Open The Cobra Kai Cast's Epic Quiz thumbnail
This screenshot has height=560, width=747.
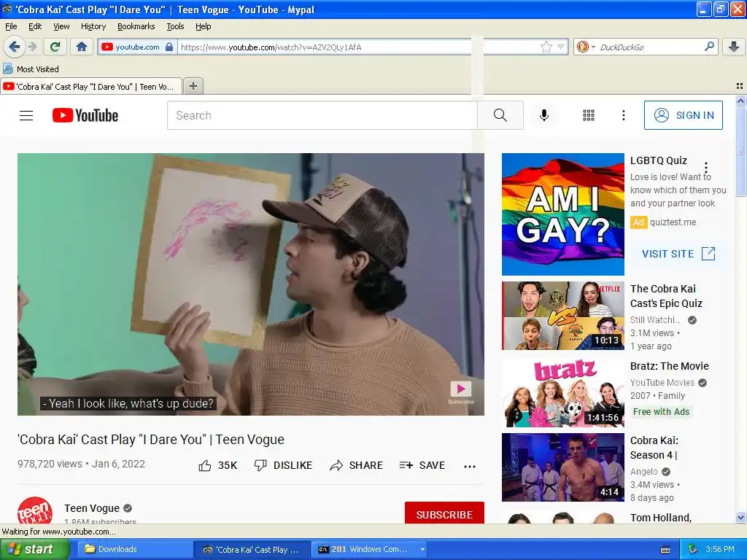(x=562, y=316)
